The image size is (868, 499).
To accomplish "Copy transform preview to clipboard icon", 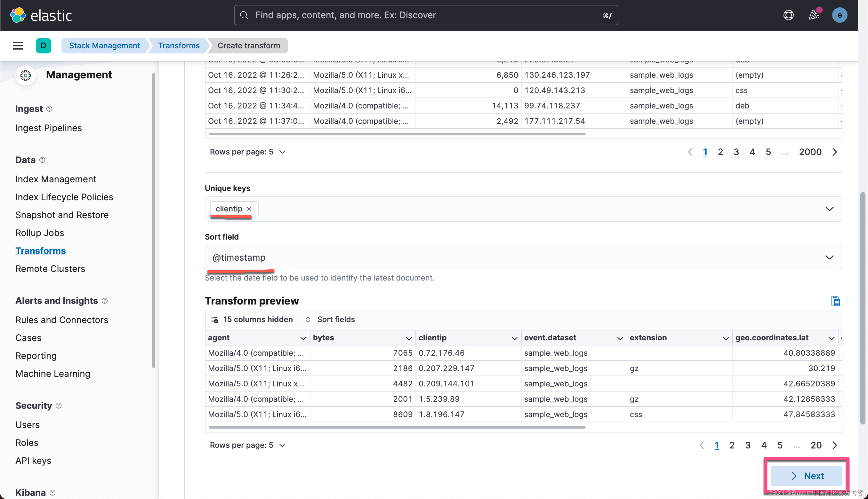I will [x=835, y=301].
